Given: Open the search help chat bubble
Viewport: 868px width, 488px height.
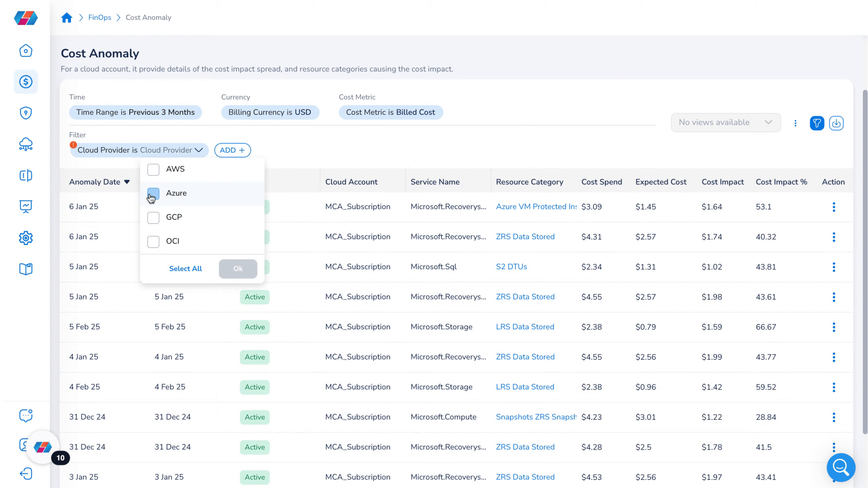Looking at the screenshot, I should pos(841,468).
